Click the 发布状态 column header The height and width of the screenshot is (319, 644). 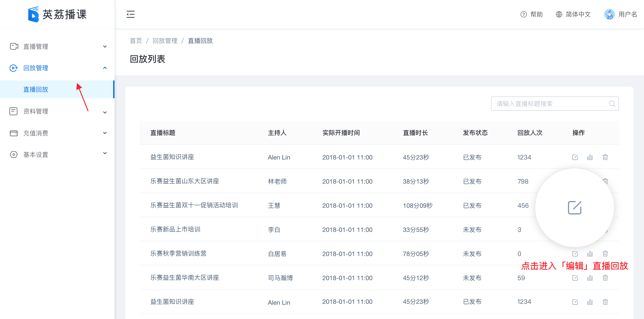click(x=475, y=133)
